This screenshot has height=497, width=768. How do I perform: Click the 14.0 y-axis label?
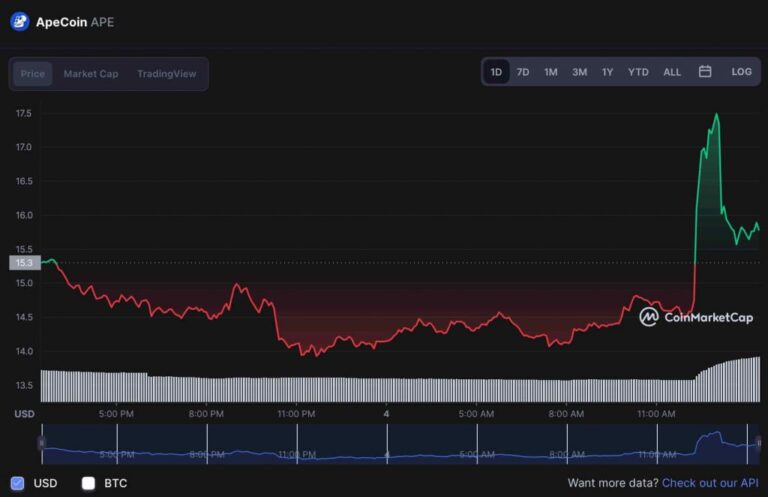(x=24, y=352)
